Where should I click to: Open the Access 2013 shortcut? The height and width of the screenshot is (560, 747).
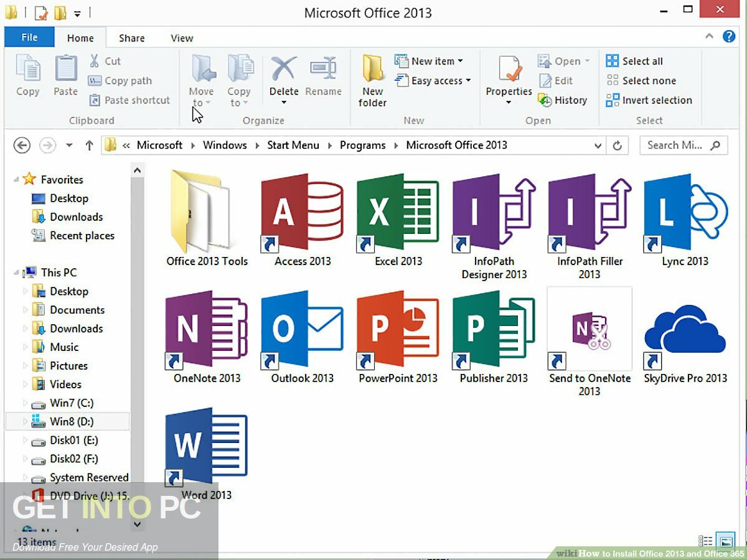pyautogui.click(x=303, y=221)
